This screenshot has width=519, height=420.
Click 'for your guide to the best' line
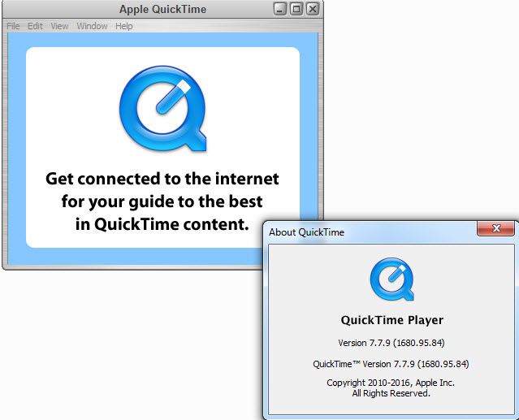162,202
